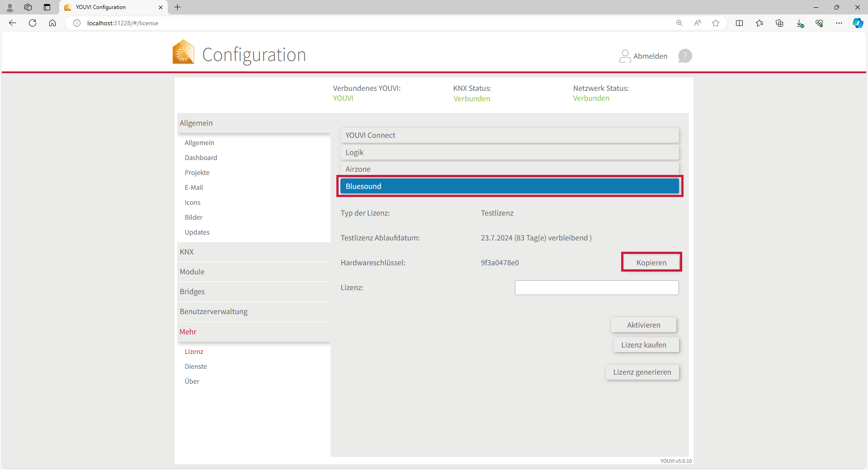The width and height of the screenshot is (868, 470).
Task: Add page to favorites star icon
Action: click(x=716, y=23)
